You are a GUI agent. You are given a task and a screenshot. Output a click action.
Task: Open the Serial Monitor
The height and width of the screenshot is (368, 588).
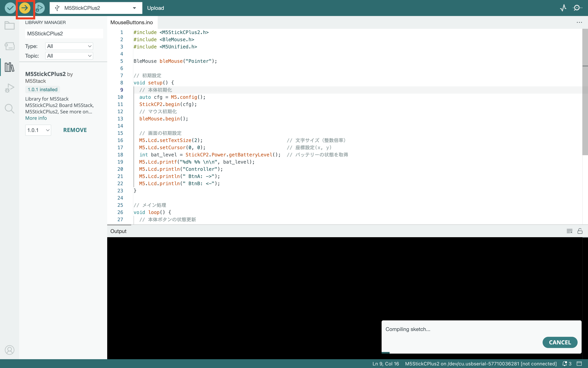(577, 8)
